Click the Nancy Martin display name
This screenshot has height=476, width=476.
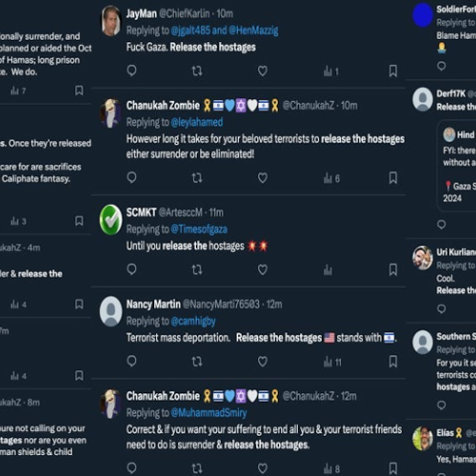153,304
